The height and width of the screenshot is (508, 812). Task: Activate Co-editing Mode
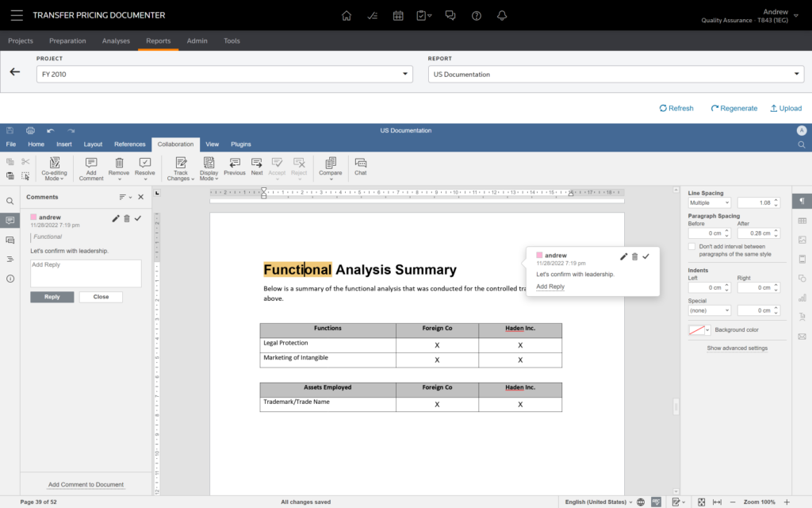(x=54, y=167)
